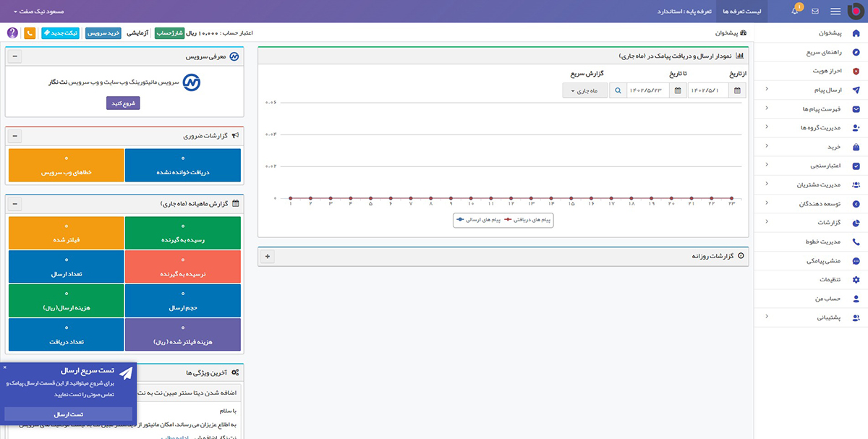Click the phone icon for مدیریت خطوط
The width and height of the screenshot is (868, 439).
pos(856,242)
